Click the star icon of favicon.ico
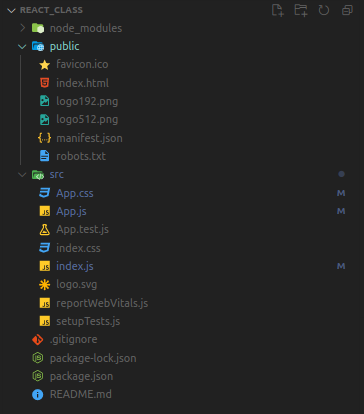 tap(45, 65)
